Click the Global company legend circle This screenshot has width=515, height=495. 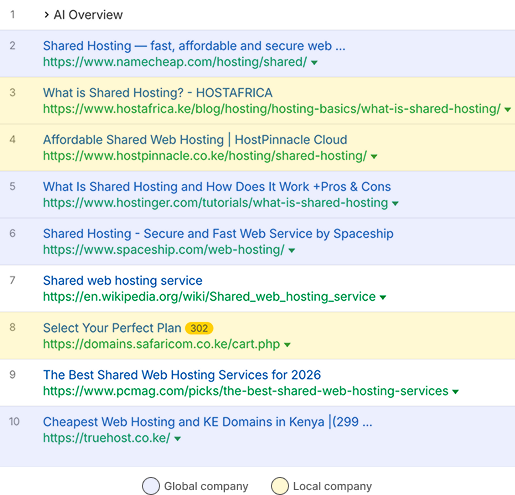pos(151,486)
